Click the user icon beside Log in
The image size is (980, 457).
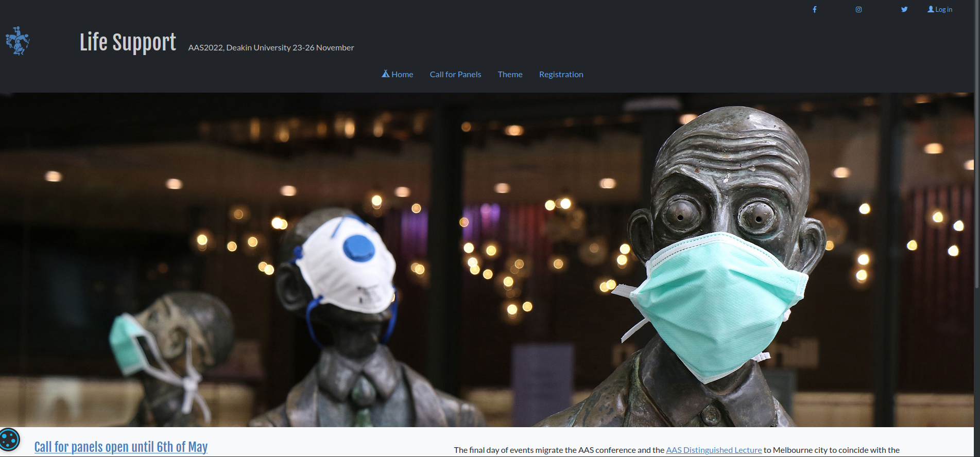[931, 9]
